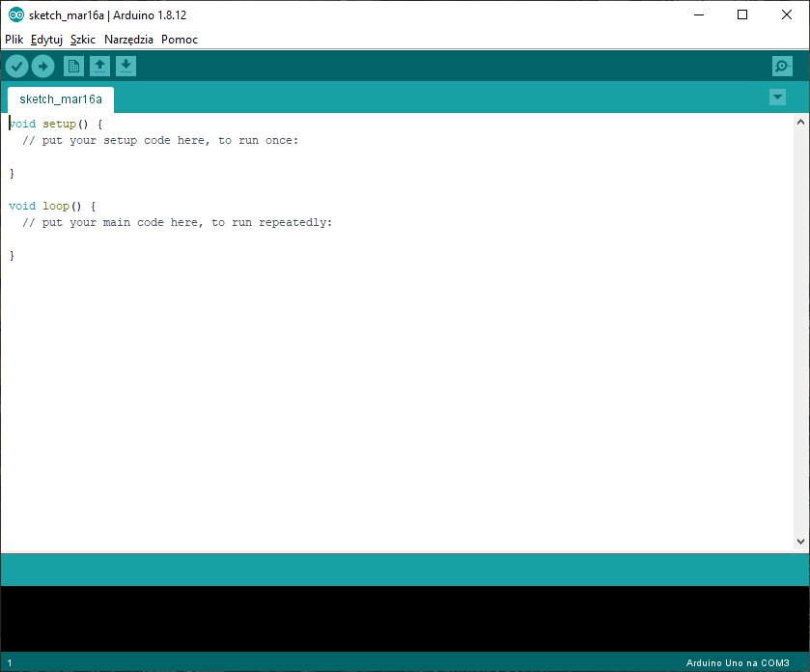This screenshot has width=810, height=672.
Task: Click the black console output area
Action: pyautogui.click(x=405, y=619)
